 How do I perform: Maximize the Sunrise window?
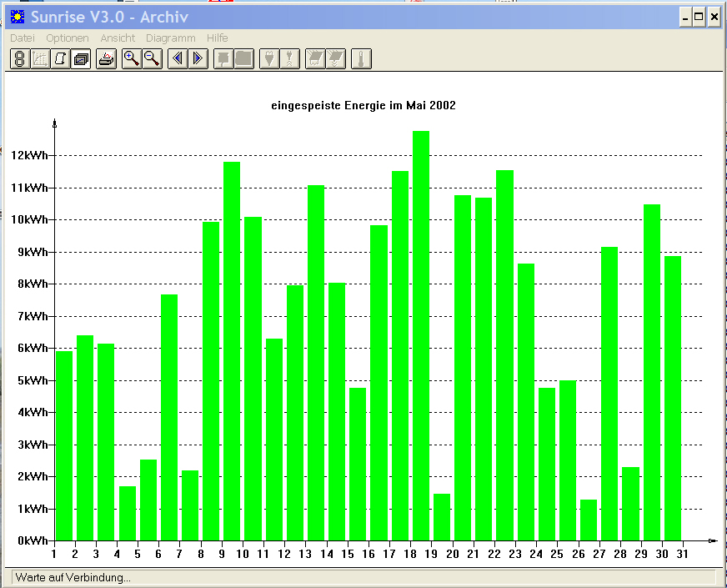(699, 18)
